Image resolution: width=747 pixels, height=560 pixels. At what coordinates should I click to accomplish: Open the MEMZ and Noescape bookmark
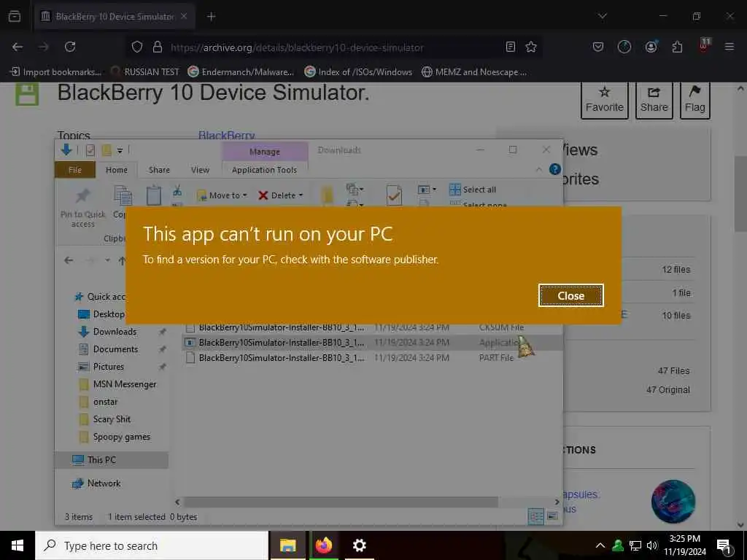474,72
